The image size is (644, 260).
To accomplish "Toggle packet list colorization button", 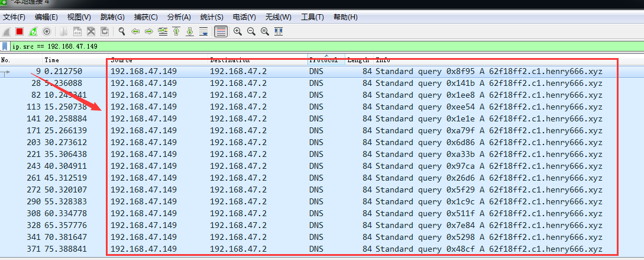I will pyautogui.click(x=221, y=31).
